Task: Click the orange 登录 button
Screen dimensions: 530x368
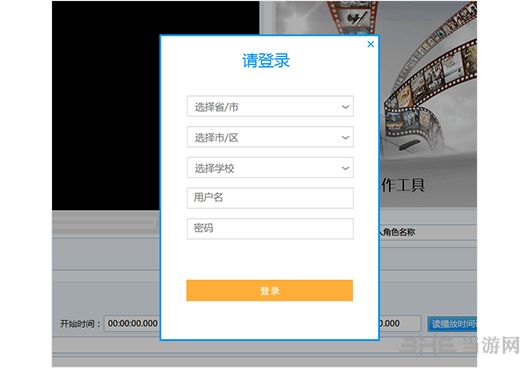Action: point(269,290)
